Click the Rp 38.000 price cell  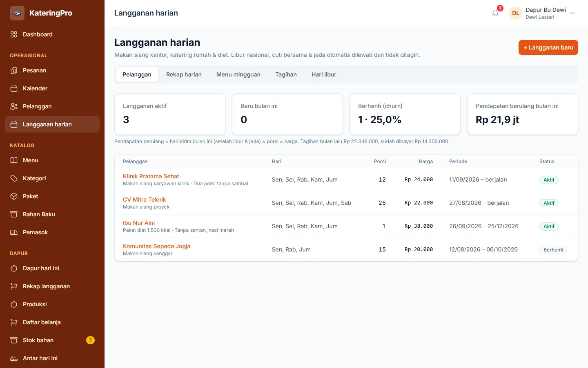pyautogui.click(x=419, y=226)
